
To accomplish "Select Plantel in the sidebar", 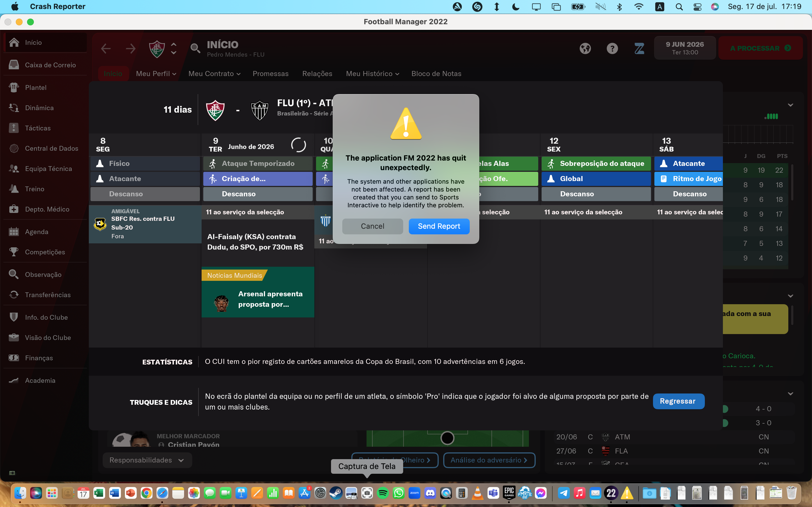I will tap(36, 87).
